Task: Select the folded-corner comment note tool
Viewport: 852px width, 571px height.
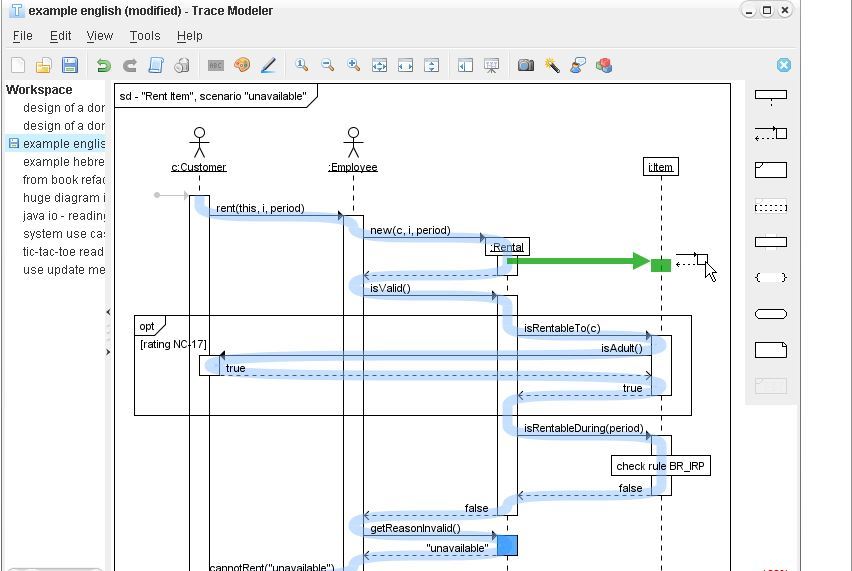Action: [x=770, y=350]
